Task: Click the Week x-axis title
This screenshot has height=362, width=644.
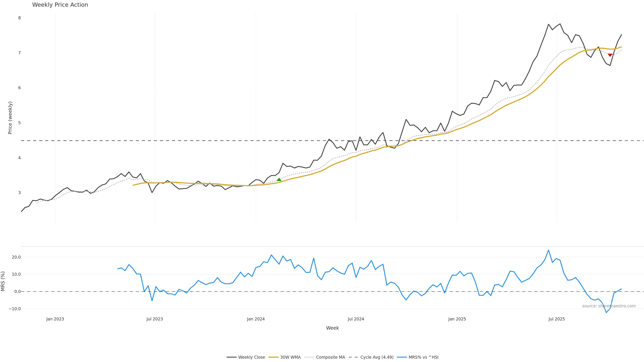Action: pos(332,328)
